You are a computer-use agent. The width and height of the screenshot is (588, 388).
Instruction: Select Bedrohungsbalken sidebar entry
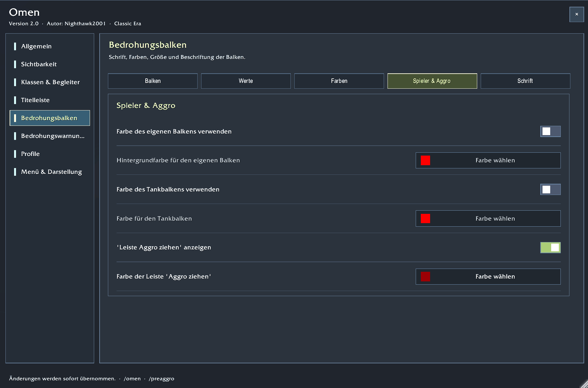tap(50, 118)
